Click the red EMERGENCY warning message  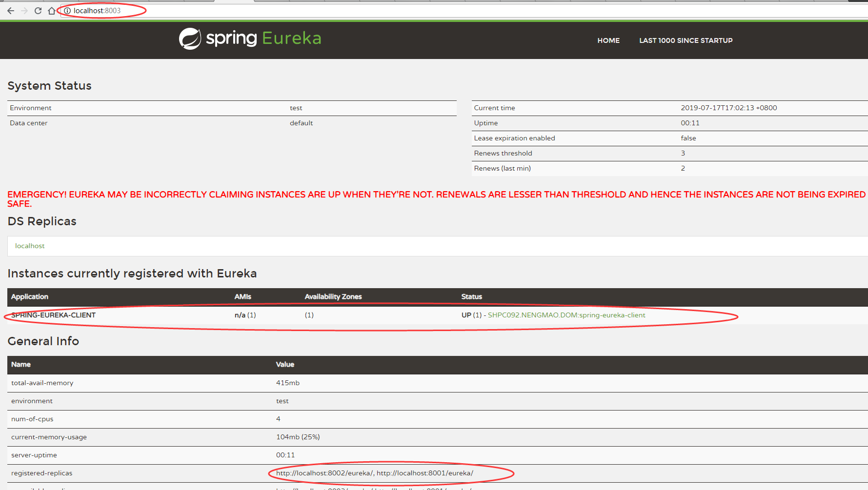(436, 199)
